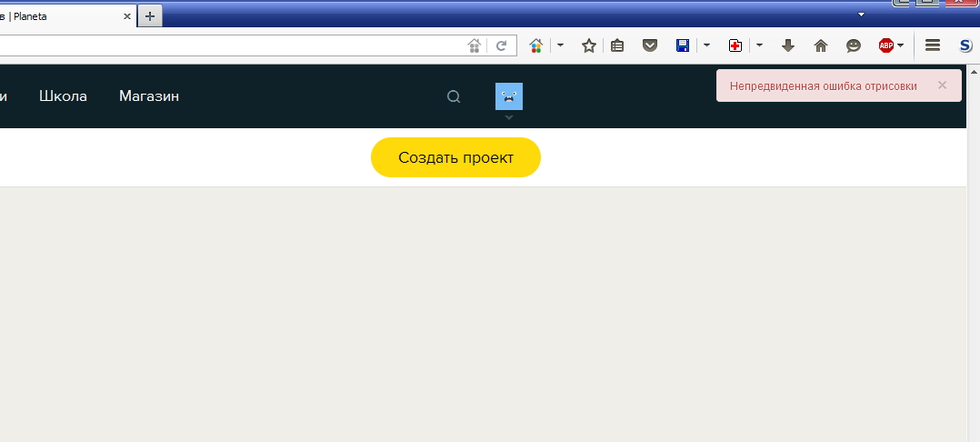Open the tab list dropdown arrow
Image resolution: width=980 pixels, height=442 pixels.
(861, 15)
